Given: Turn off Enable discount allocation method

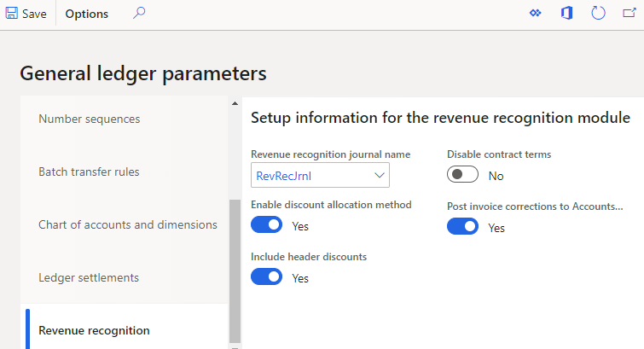Looking at the screenshot, I should tap(266, 225).
